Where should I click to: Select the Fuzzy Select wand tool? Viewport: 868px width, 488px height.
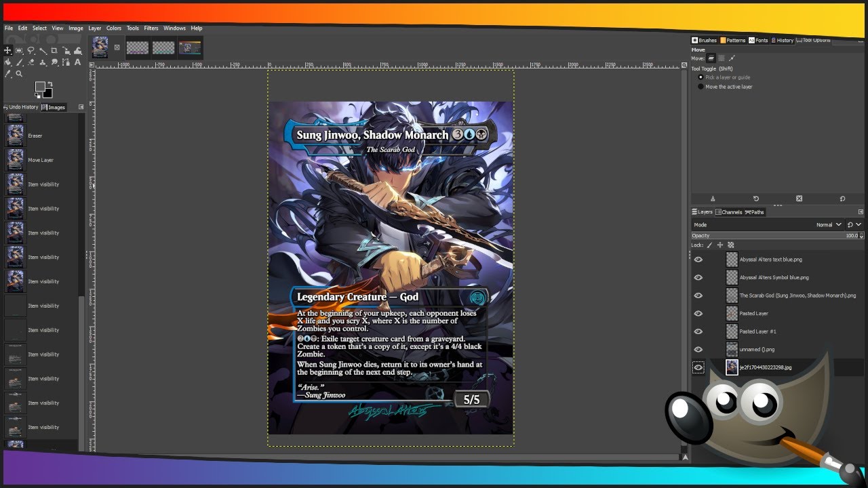click(x=43, y=50)
